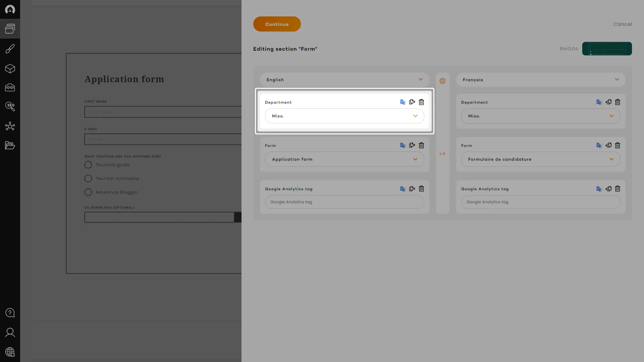This screenshot has height=362, width=644.
Task: Open the SEO tool in sidebar
Action: (x=10, y=107)
